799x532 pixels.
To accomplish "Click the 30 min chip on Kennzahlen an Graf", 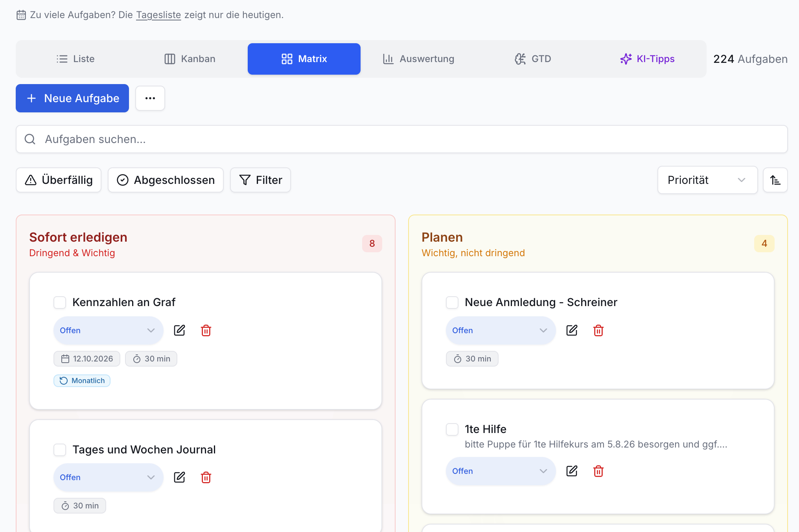I will click(x=151, y=359).
